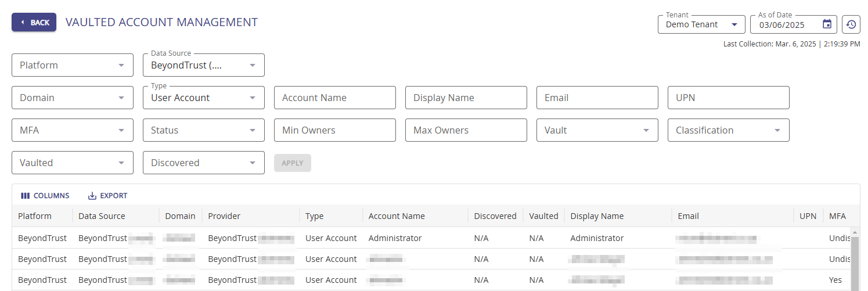Screen dimensions: 868x291
Task: Click the history clock icon
Action: click(851, 24)
